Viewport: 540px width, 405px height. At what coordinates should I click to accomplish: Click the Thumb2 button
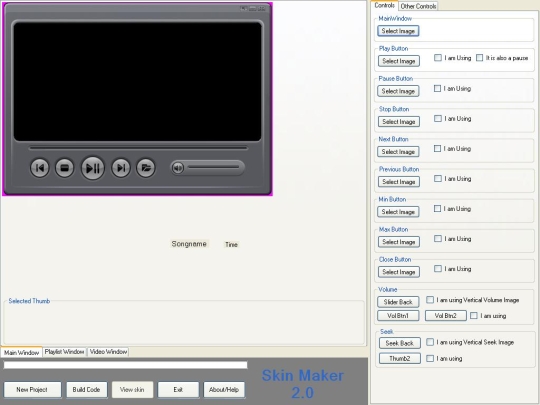tap(399, 358)
